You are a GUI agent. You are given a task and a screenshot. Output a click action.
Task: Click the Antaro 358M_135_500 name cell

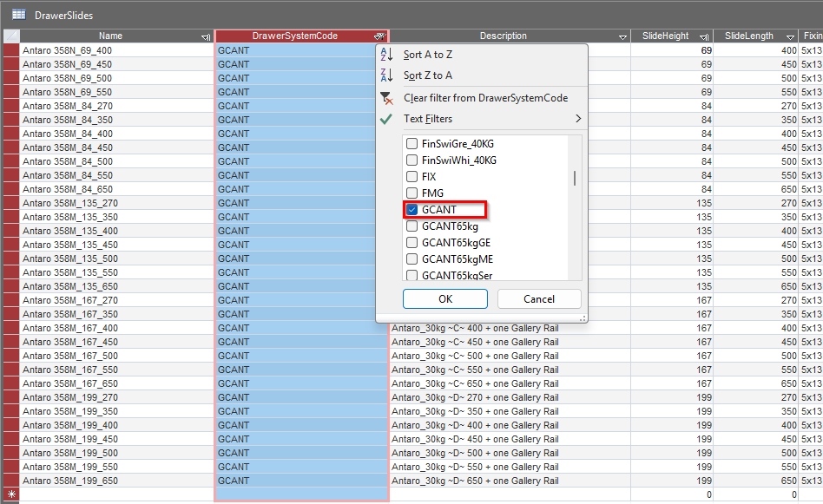click(x=116, y=259)
